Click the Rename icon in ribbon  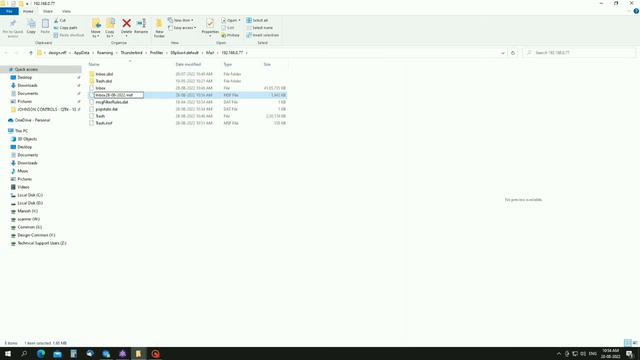pyautogui.click(x=141, y=24)
